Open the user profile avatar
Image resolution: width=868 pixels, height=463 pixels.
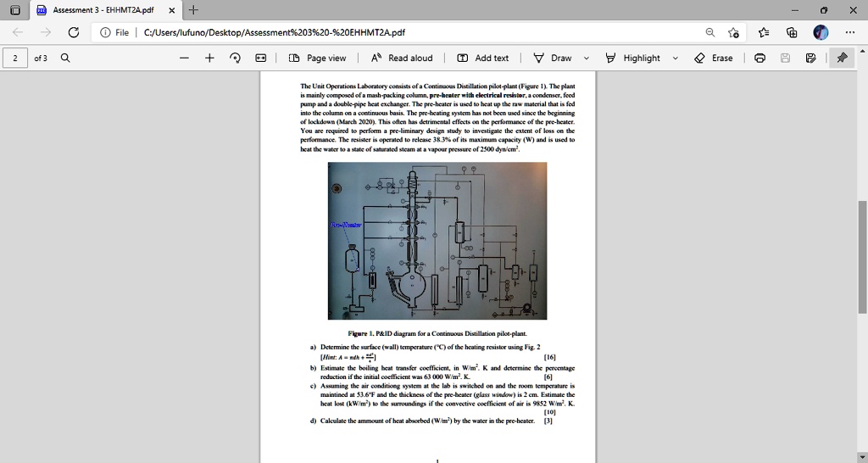[821, 32]
